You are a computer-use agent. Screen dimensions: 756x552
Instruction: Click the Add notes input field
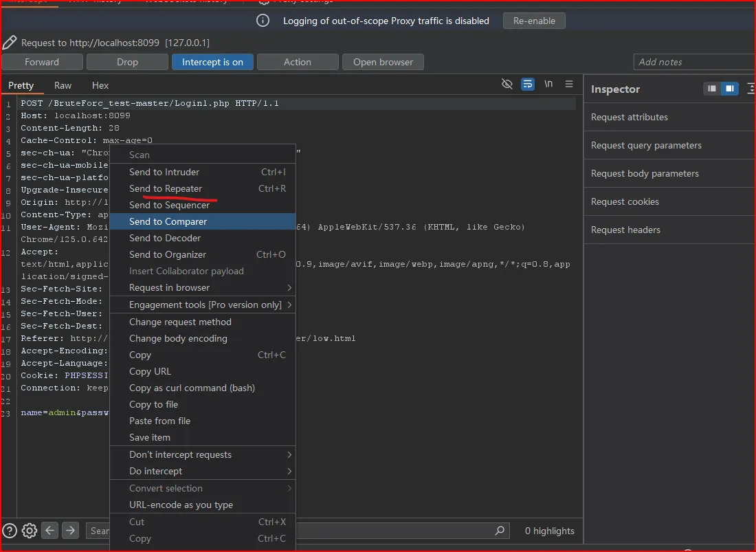[693, 62]
